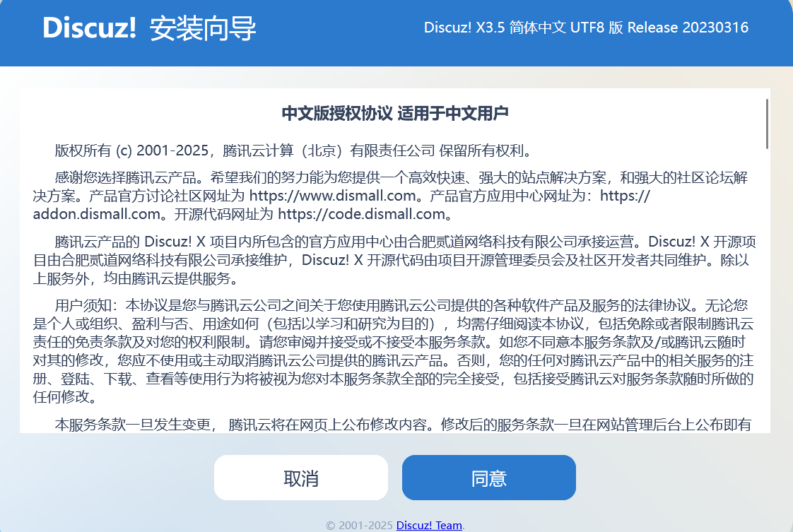793x532 pixels.
Task: Click the paragraph starting with 用户须知
Action: (394, 351)
